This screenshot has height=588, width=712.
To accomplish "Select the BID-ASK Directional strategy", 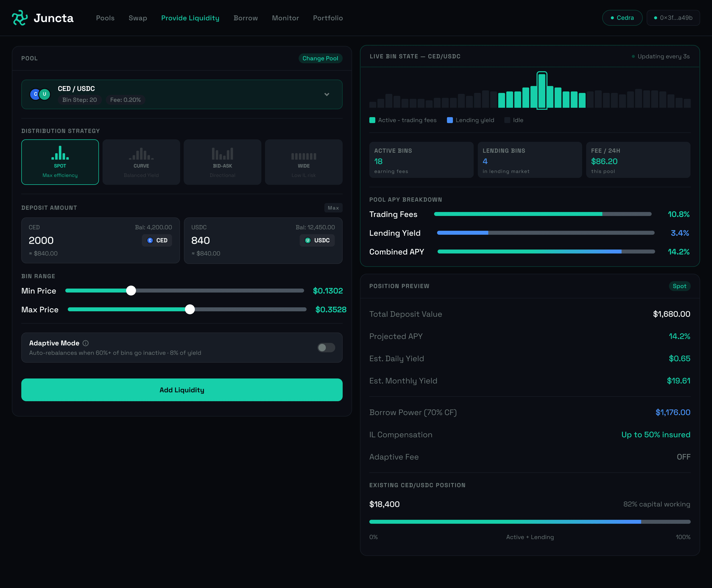I will pyautogui.click(x=222, y=162).
